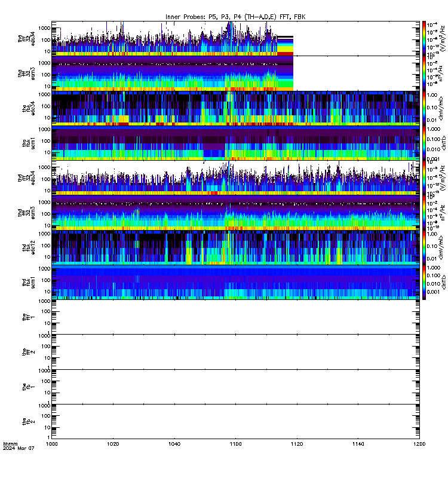Click the 'tha fbk edc34' panel label
The height and width of the screenshot is (478, 448).
point(29,108)
